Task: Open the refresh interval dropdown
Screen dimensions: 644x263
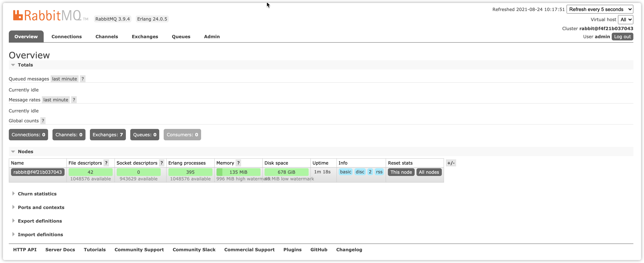Action: [600, 10]
